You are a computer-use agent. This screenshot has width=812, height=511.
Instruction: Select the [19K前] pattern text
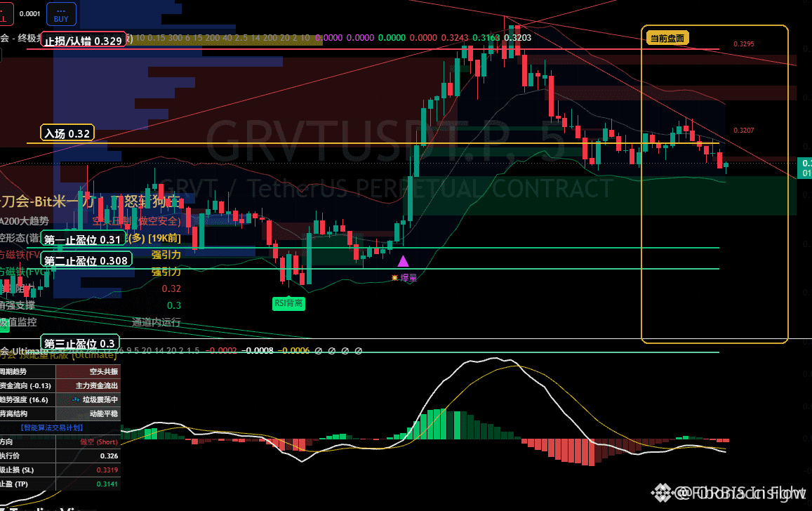[165, 238]
